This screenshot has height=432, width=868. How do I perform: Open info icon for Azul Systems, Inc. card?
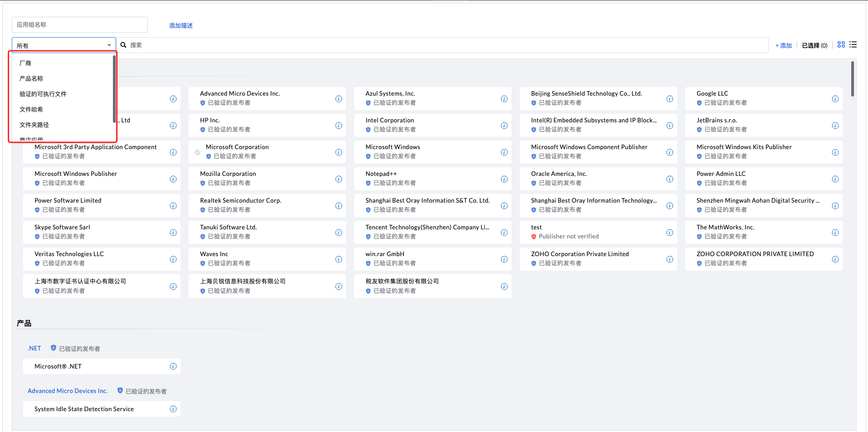504,99
